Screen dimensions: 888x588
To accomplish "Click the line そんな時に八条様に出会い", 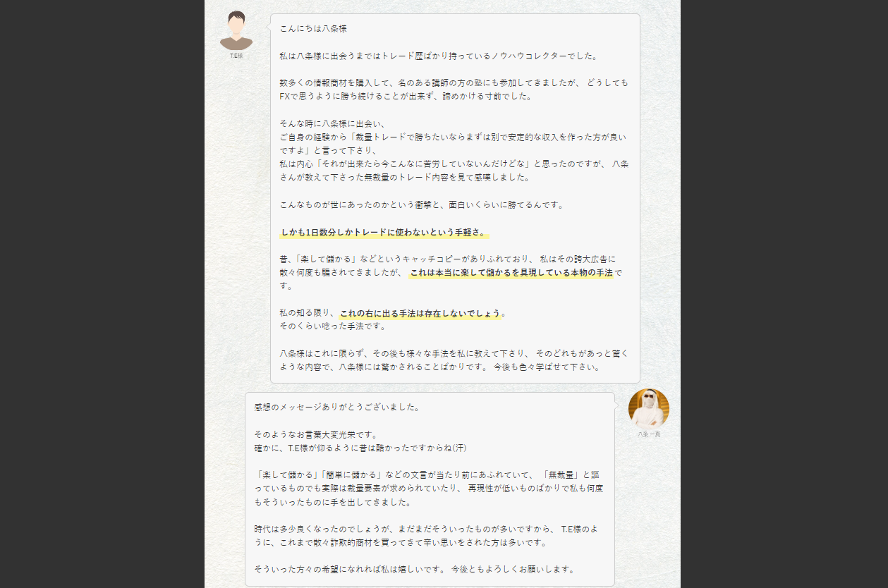I will coord(332,123).
